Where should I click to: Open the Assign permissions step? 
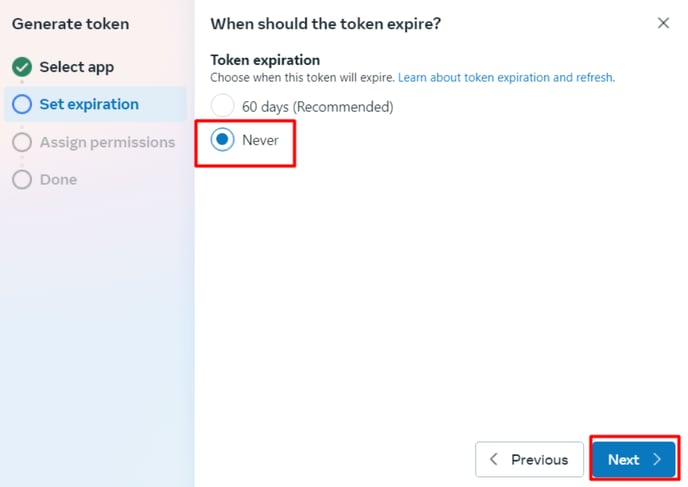point(108,143)
